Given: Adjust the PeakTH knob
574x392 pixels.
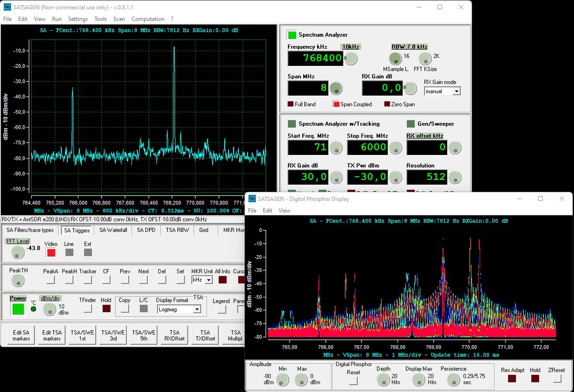Looking at the screenshot, I should [x=18, y=281].
